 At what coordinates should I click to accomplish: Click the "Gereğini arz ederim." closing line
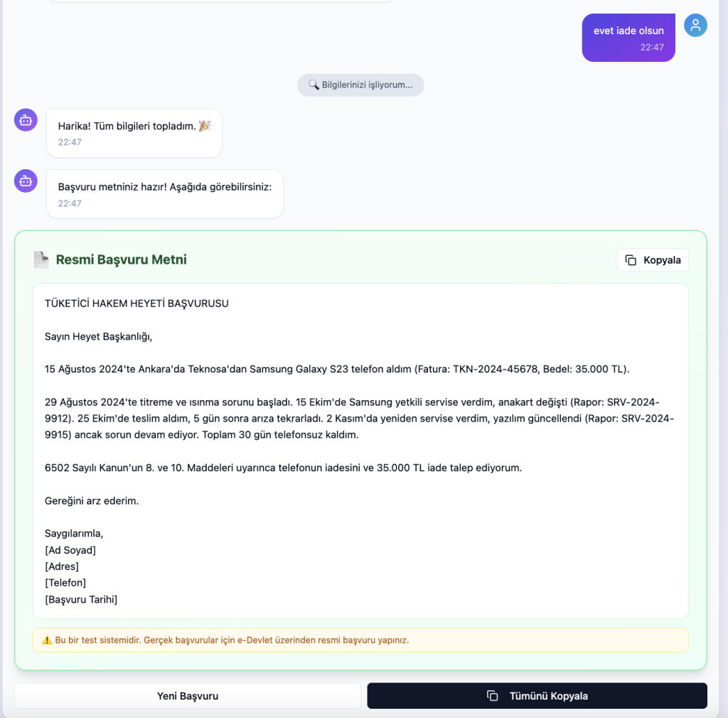pos(92,500)
